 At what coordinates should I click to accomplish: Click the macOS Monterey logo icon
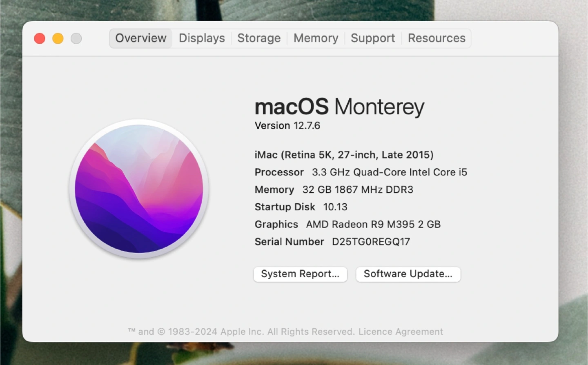coord(139,189)
